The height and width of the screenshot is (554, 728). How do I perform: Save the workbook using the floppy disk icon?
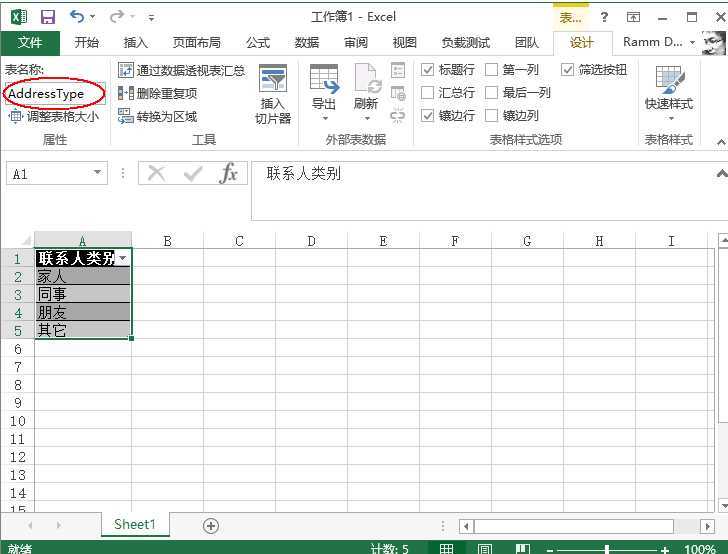click(x=48, y=17)
